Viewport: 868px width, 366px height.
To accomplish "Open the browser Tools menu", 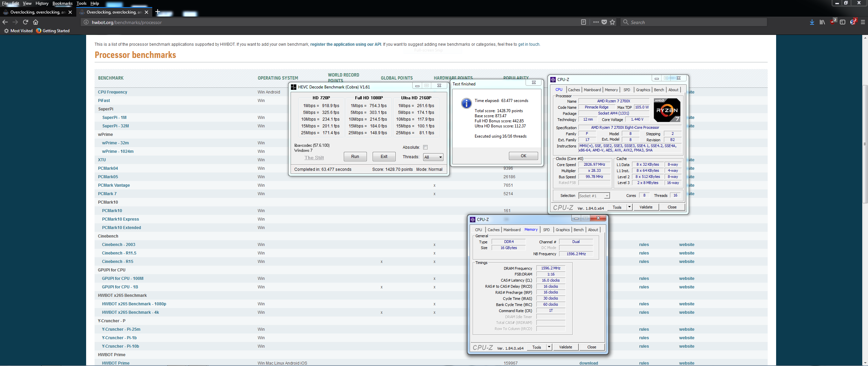I will [x=81, y=3].
